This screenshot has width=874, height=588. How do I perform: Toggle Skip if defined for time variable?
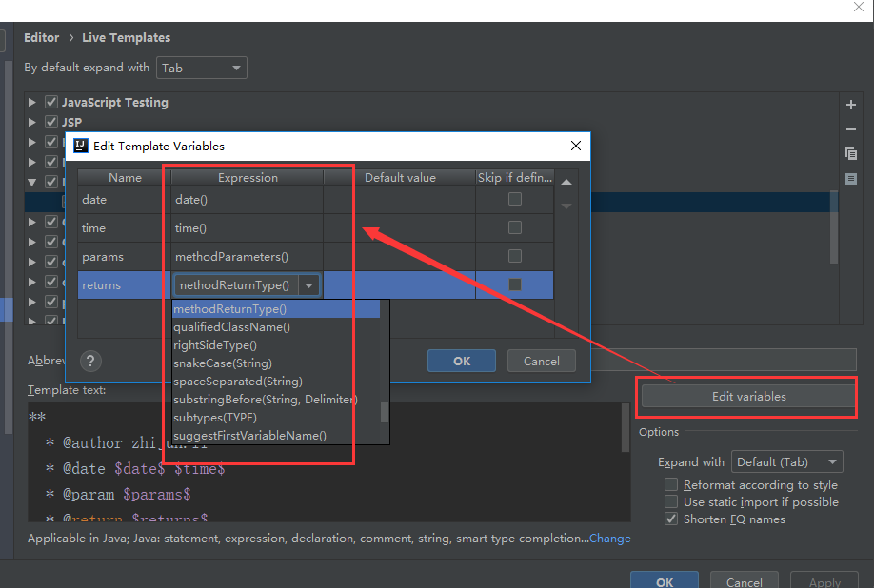coord(515,227)
